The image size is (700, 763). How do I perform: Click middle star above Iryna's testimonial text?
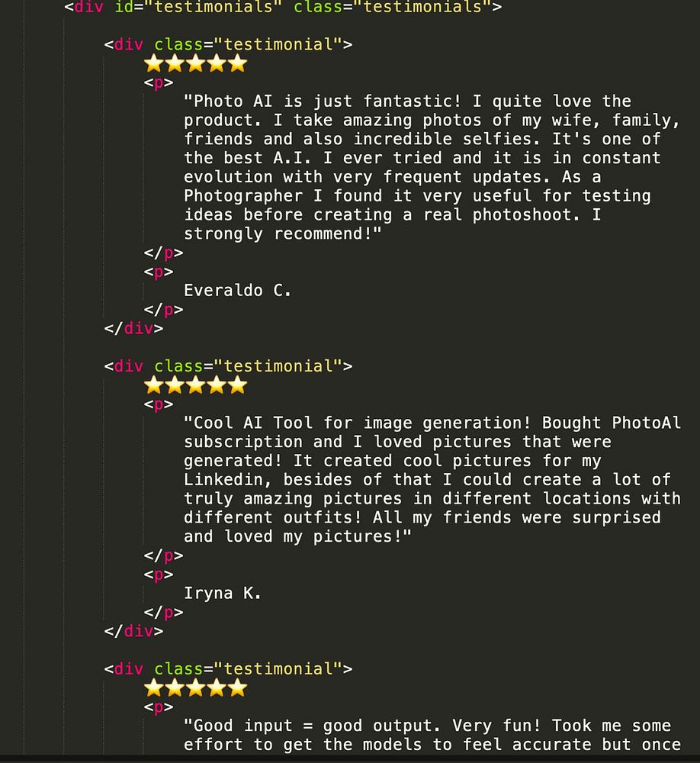click(x=196, y=385)
